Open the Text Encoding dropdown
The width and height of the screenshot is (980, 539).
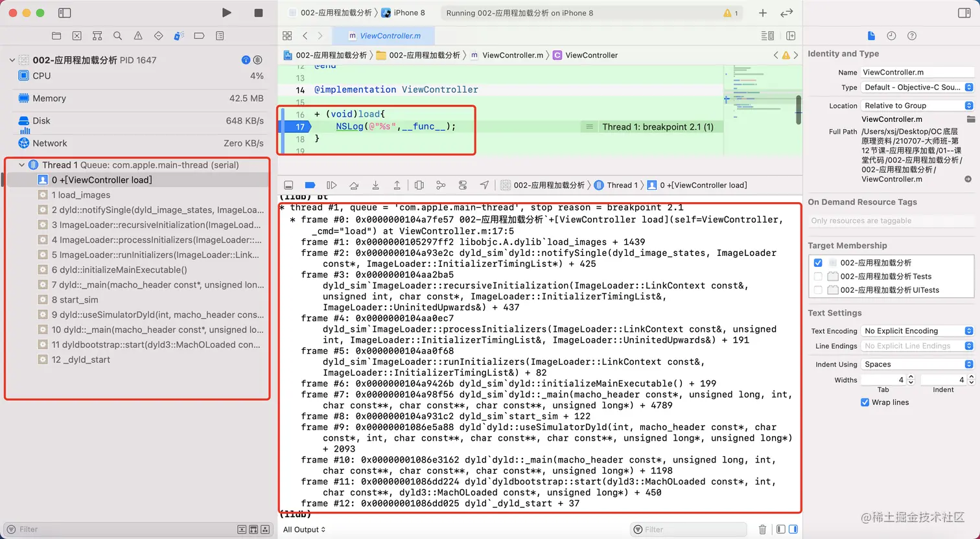coord(917,331)
